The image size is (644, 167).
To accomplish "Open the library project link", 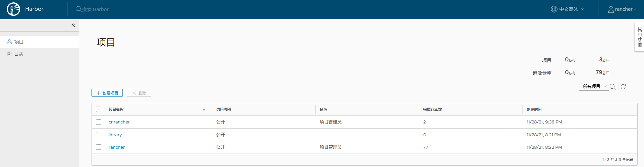I will pos(115,135).
